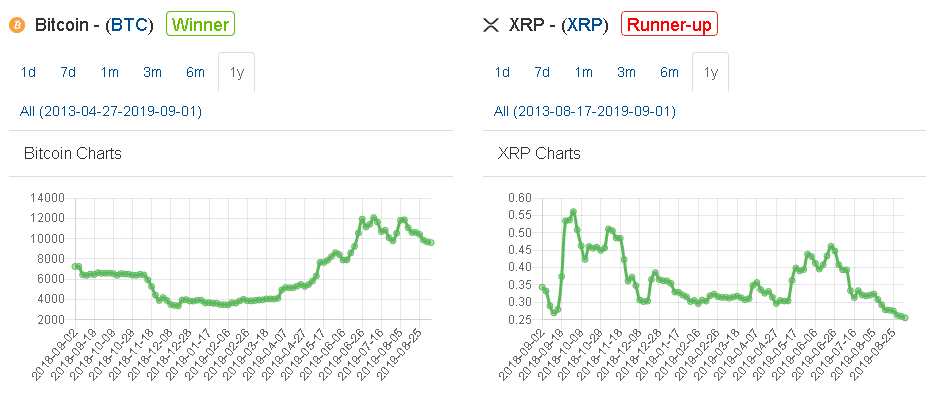
Task: Click the 0.35 label on XRP axis
Action: pyautogui.click(x=520, y=285)
